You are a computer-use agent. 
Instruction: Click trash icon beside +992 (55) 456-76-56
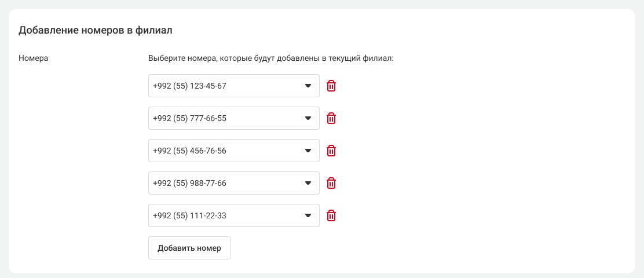click(x=331, y=151)
